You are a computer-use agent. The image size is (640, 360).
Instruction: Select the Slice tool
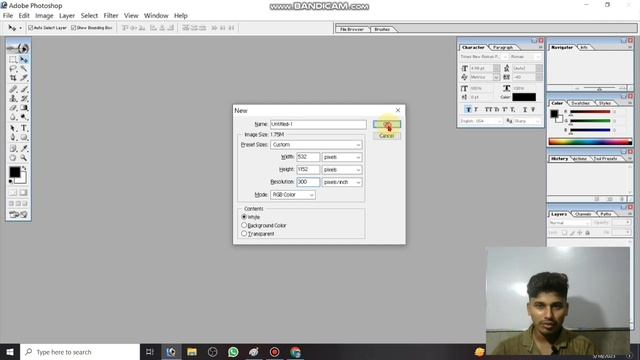[24, 78]
